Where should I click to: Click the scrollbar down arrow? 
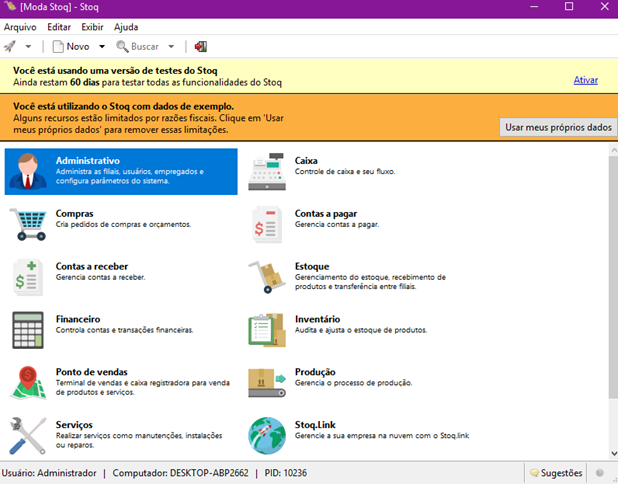pyautogui.click(x=614, y=453)
